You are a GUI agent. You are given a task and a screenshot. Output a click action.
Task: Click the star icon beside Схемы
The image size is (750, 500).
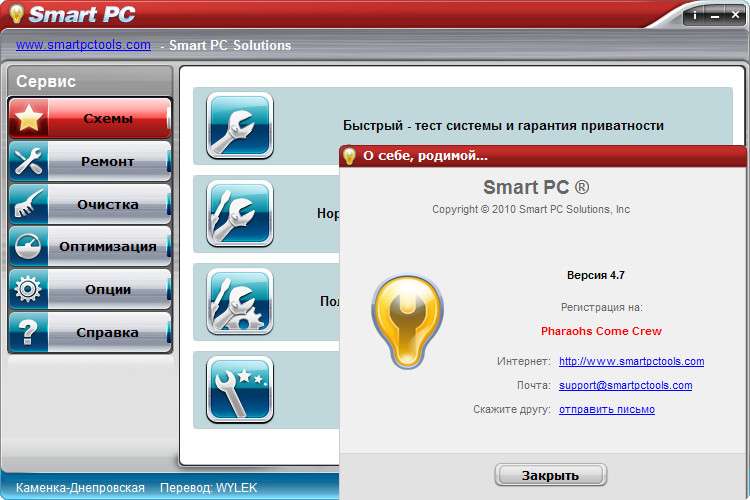[x=29, y=118]
